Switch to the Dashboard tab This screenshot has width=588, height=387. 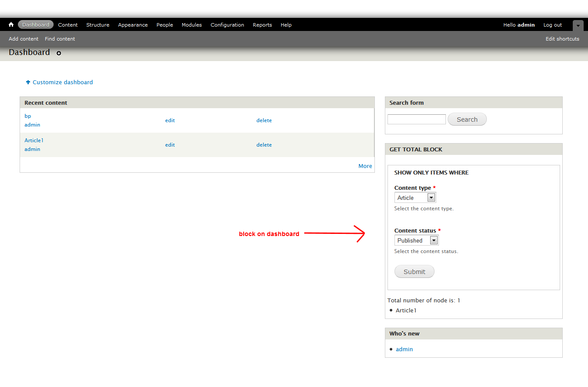point(36,24)
